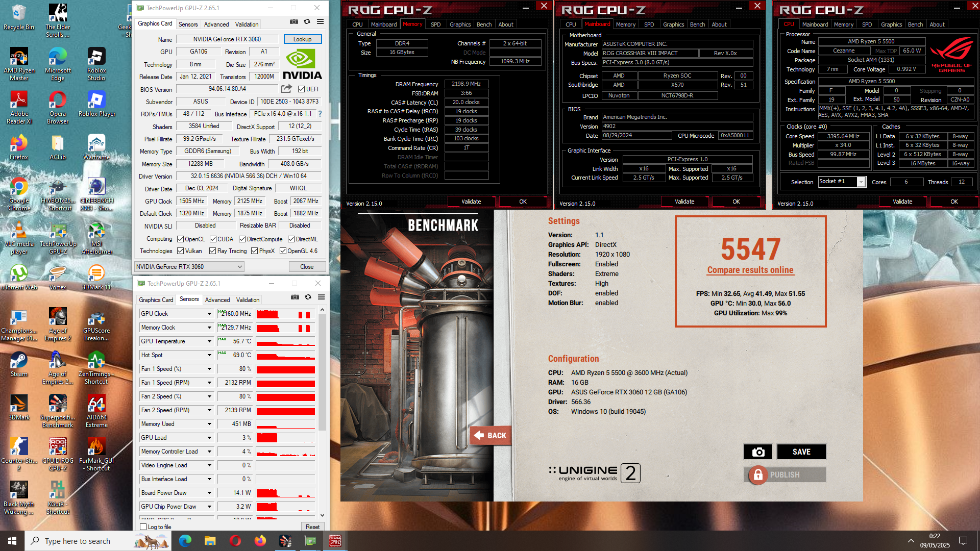980x551 pixels.
Task: Click the BIOS export share icon in GPU-Z
Action: pos(287,89)
